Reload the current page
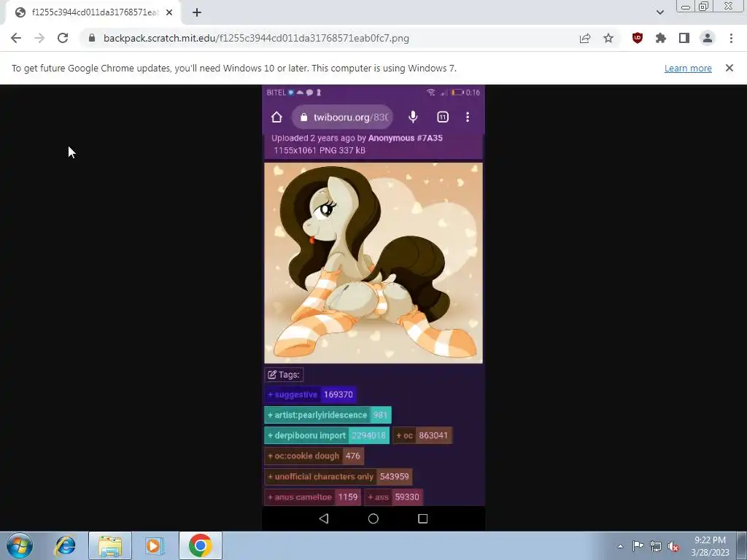Image resolution: width=747 pixels, height=560 pixels. click(x=63, y=38)
